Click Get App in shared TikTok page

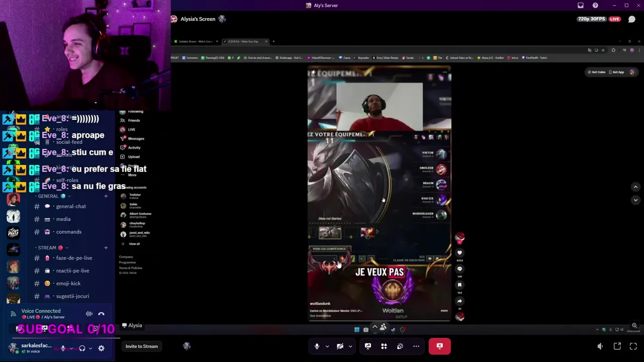[616, 72]
